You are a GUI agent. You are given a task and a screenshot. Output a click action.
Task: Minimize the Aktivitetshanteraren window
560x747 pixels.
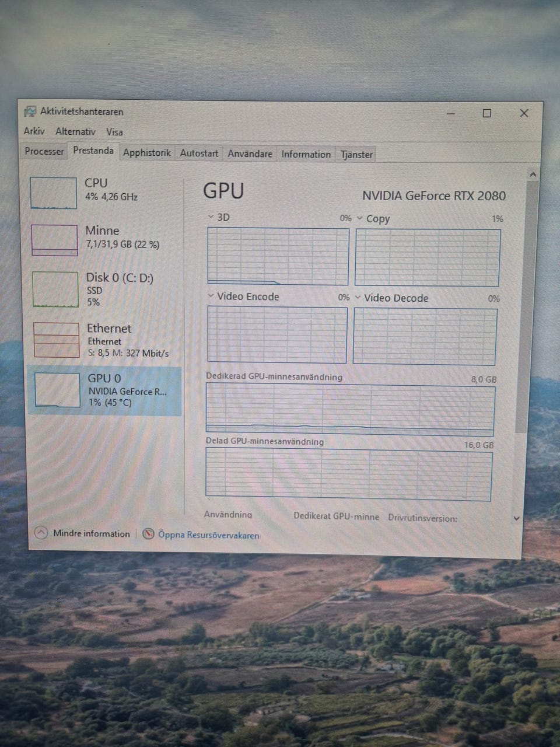450,113
